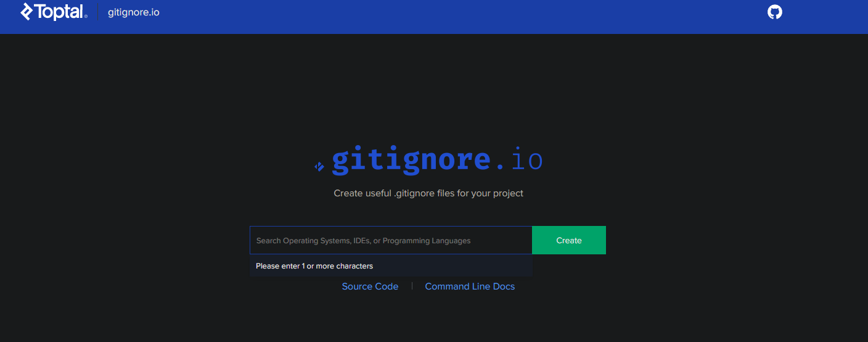Screen dimensions: 868x342
Task: Open the Command Line Docs link
Action: (470, 286)
